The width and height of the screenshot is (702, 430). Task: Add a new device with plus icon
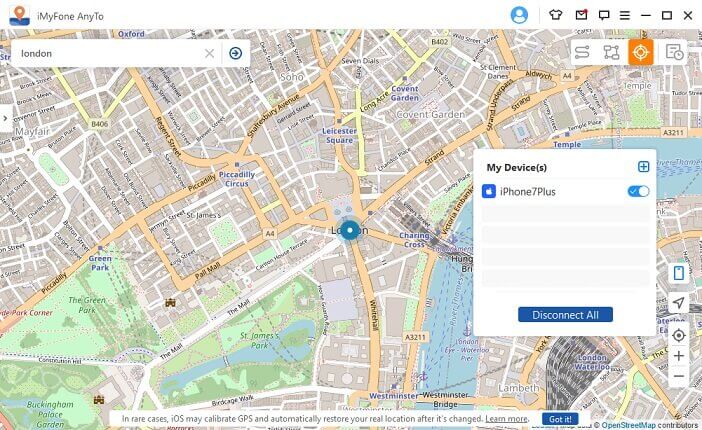click(x=643, y=167)
